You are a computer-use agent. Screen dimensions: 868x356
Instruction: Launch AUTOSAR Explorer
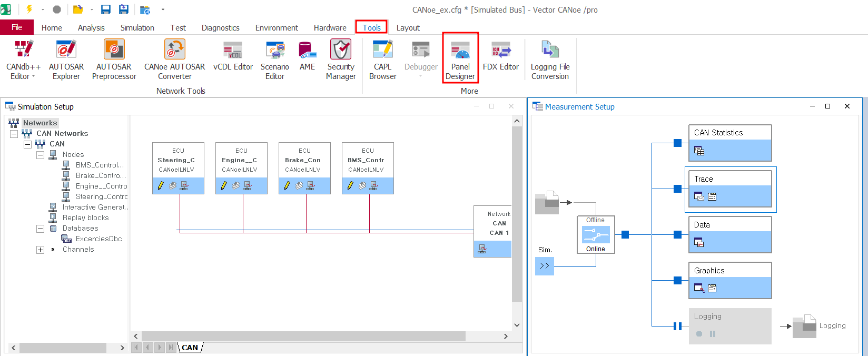(66, 60)
